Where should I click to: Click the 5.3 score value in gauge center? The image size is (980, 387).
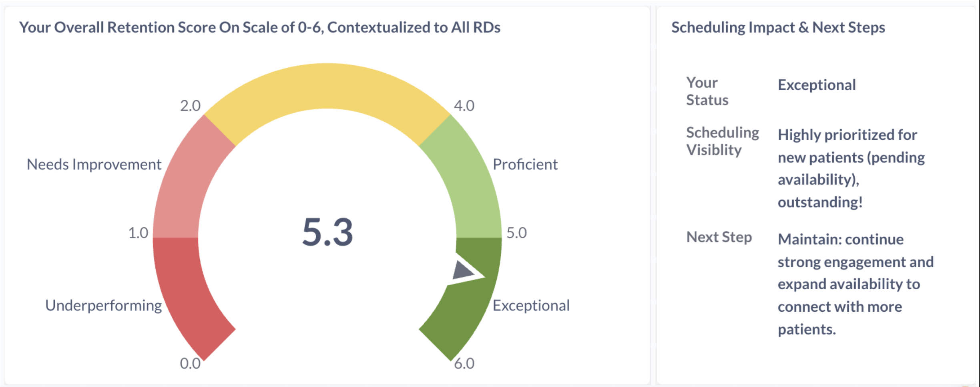click(327, 232)
